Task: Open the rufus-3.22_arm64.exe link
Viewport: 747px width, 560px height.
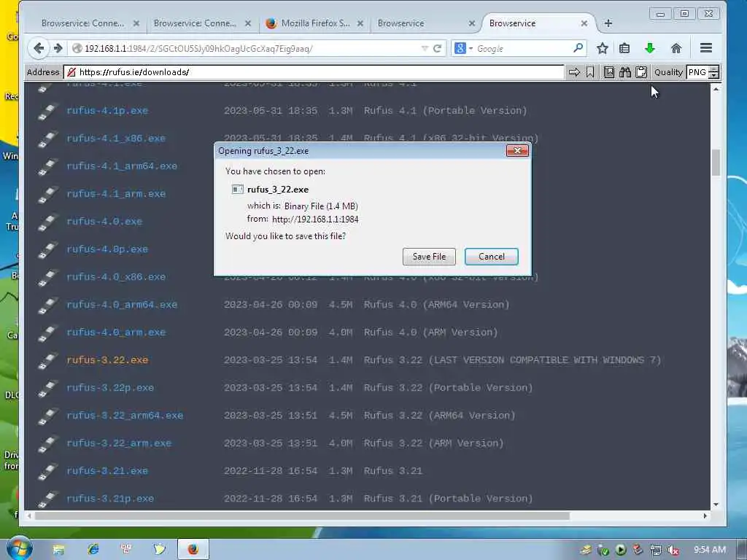Action: [x=124, y=415]
